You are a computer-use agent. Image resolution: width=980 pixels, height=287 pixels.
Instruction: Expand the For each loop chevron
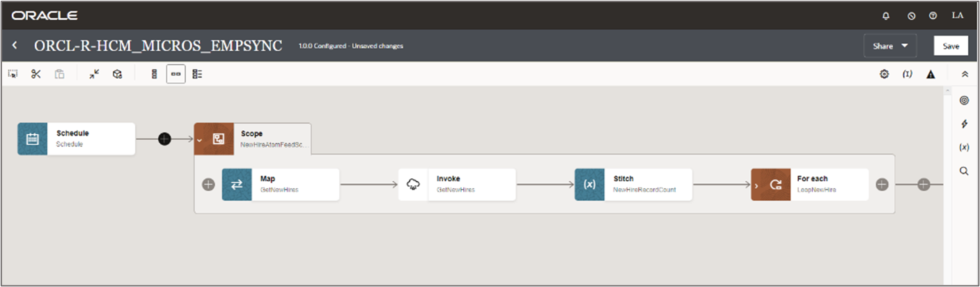pyautogui.click(x=756, y=185)
